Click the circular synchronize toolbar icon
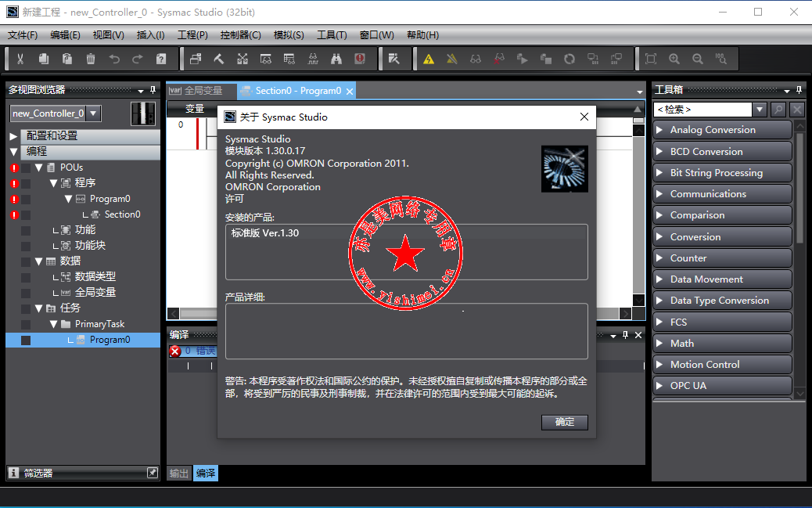 (x=569, y=59)
